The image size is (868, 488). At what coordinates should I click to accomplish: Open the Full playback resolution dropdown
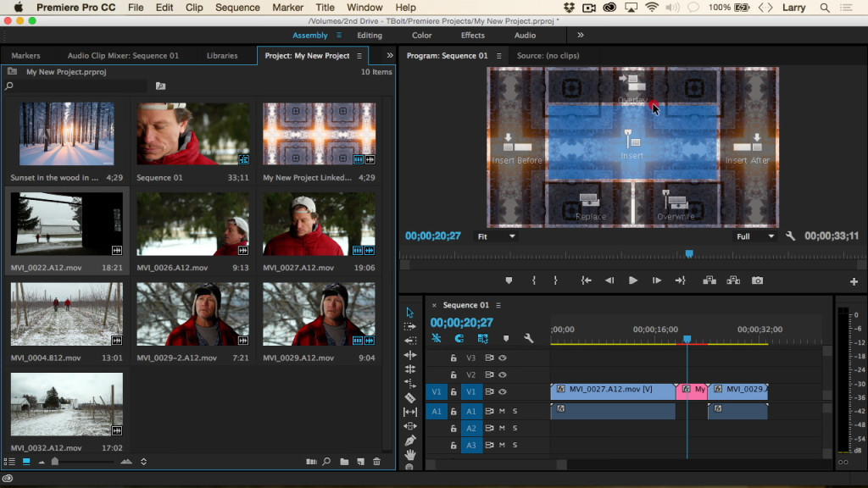(755, 236)
